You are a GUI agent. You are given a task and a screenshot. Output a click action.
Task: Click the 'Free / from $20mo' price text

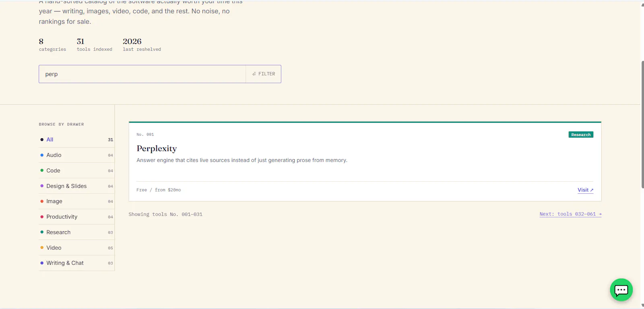click(159, 190)
